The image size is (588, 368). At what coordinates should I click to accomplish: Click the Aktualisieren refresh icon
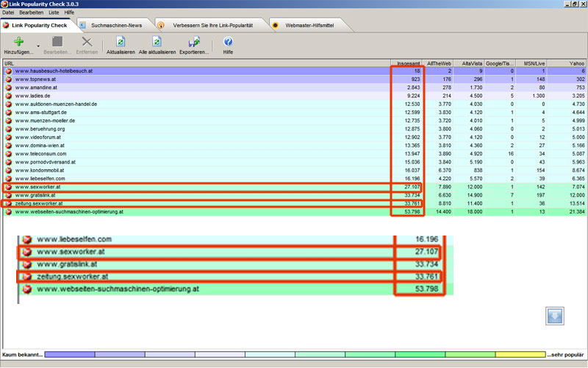click(121, 41)
